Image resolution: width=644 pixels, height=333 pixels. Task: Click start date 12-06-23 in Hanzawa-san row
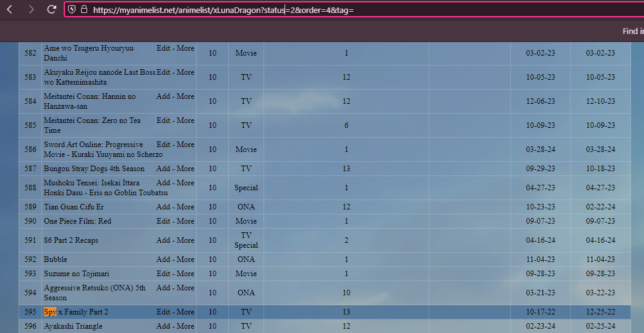tap(541, 101)
